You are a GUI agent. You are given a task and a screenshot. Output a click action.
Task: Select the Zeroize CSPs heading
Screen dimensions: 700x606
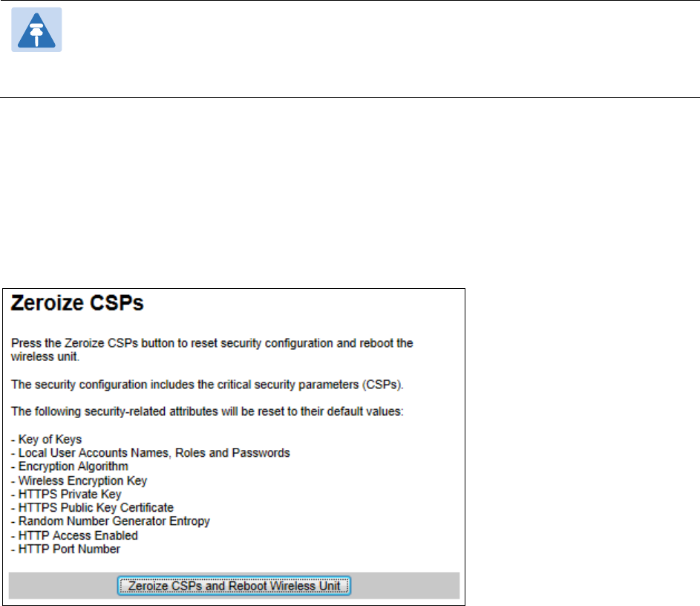coord(77,303)
